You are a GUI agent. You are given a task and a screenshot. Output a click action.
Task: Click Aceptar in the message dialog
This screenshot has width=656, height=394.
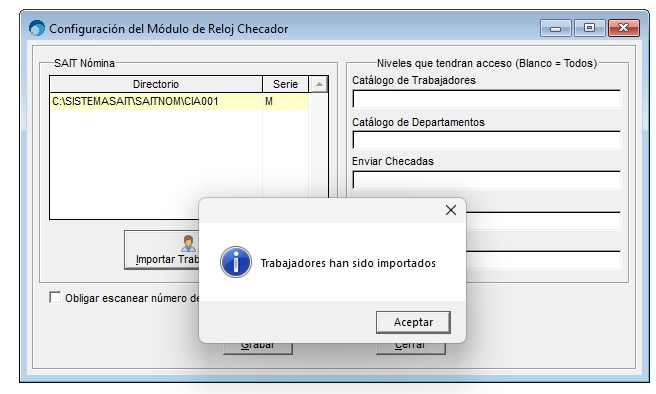[413, 322]
